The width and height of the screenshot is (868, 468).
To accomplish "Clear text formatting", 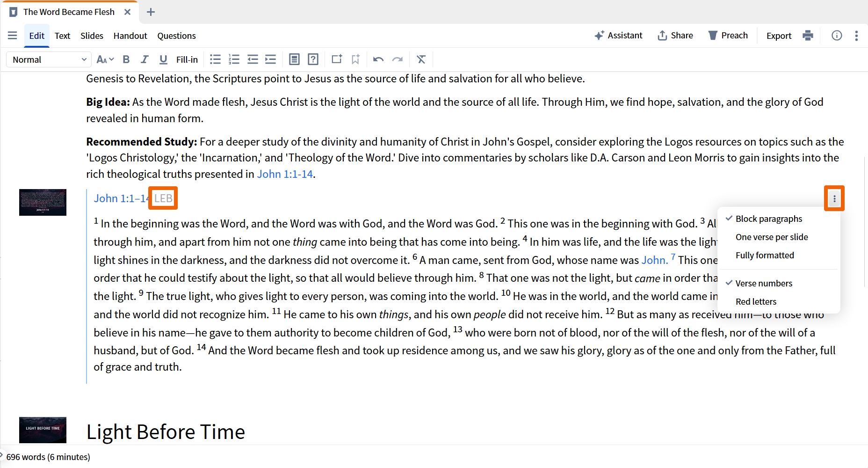I will pyautogui.click(x=421, y=59).
